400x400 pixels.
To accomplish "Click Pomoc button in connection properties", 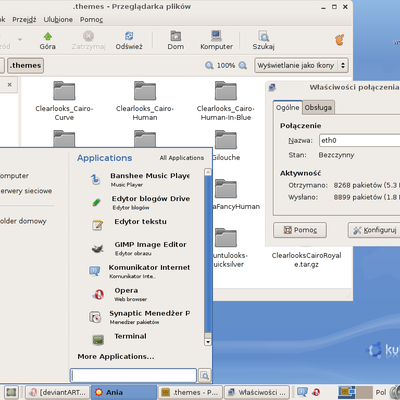I will (x=300, y=230).
